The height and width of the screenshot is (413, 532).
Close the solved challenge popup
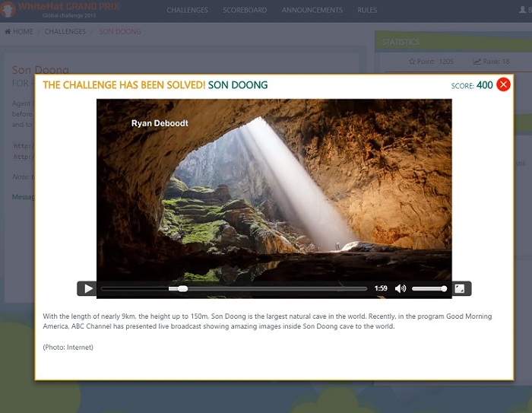tap(503, 84)
